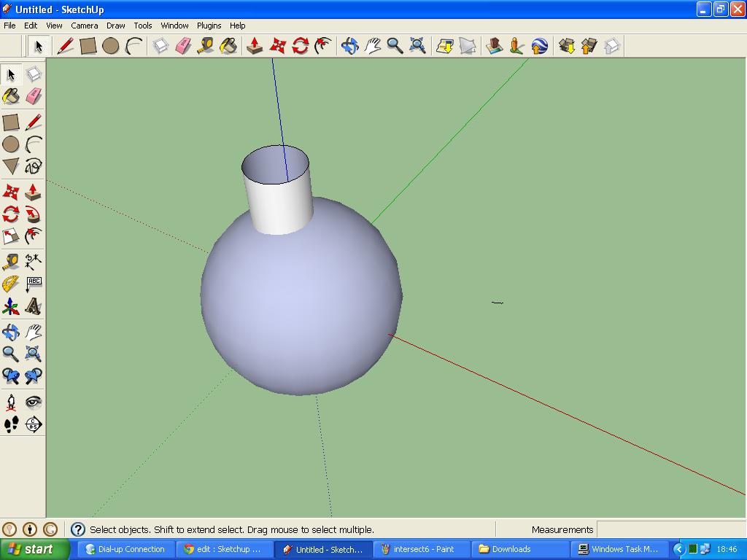Click the Walk footprints tool

click(x=11, y=424)
